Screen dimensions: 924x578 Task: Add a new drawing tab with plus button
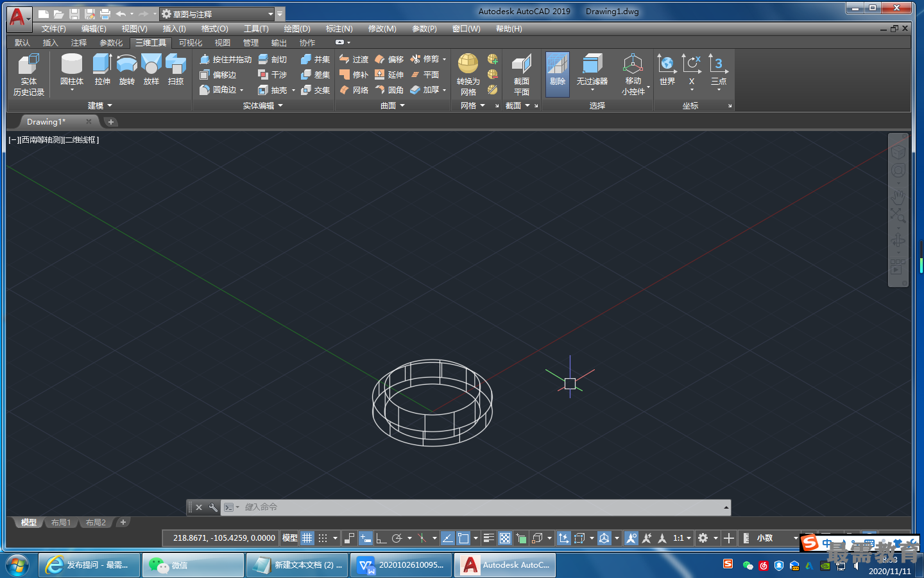click(111, 122)
